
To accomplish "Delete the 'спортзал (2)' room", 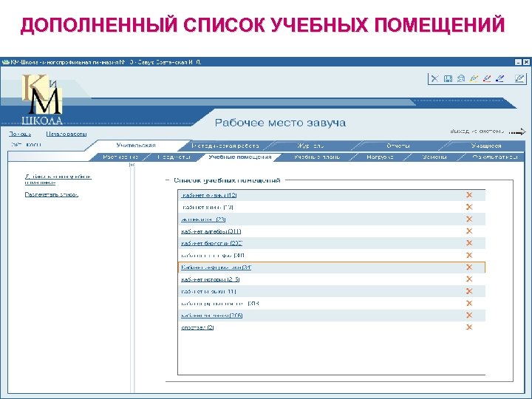I will tap(469, 327).
